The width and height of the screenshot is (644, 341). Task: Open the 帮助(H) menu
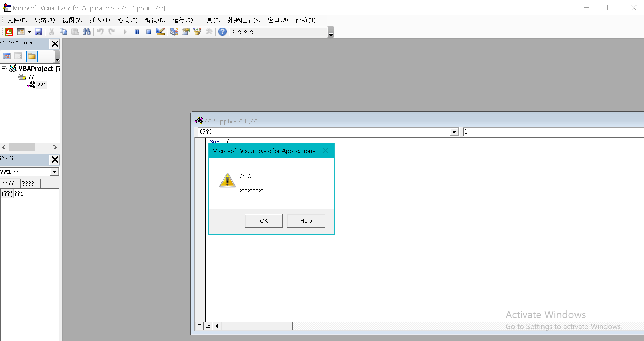(x=305, y=20)
